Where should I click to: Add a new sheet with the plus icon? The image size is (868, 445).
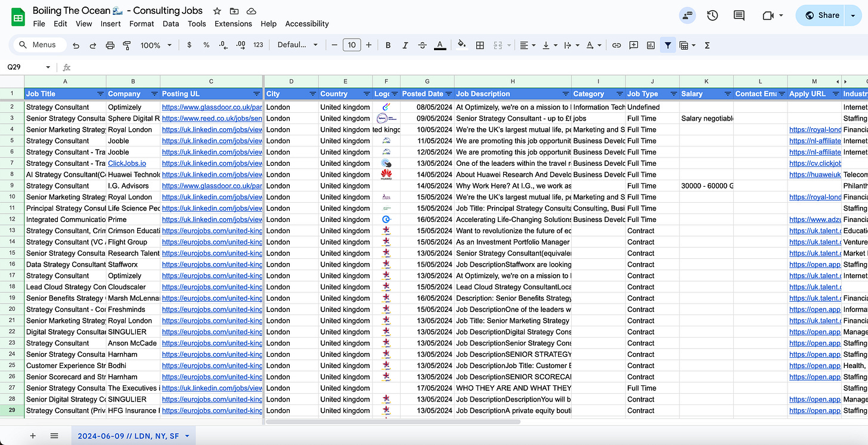pos(33,436)
